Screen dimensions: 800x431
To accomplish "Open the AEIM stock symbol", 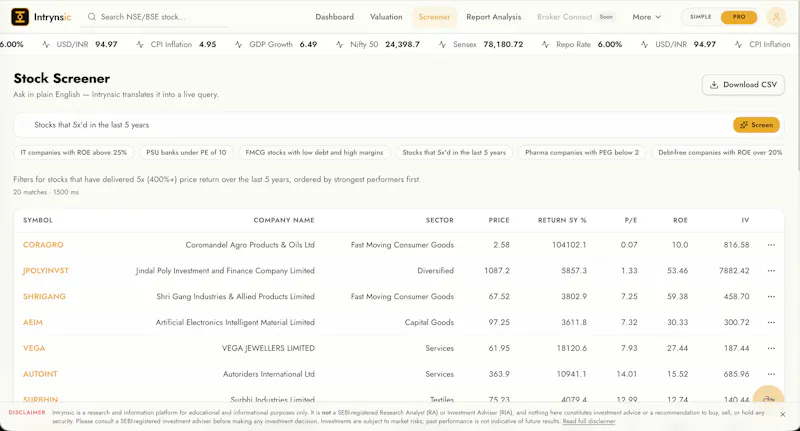I will point(33,322).
